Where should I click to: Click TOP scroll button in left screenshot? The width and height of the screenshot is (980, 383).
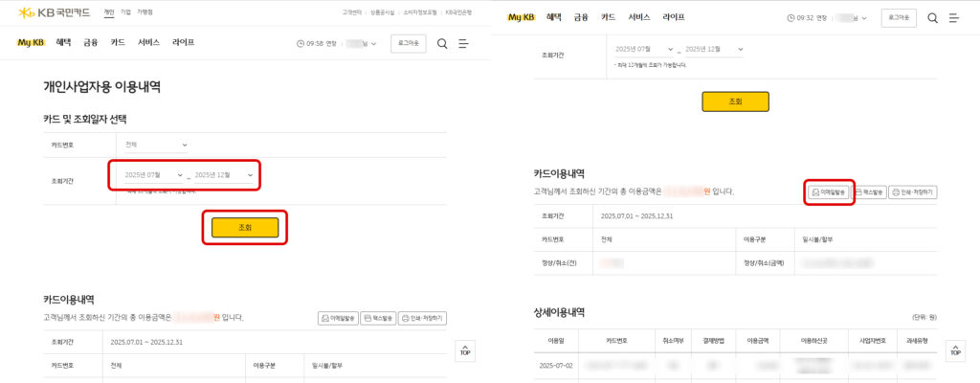[464, 350]
